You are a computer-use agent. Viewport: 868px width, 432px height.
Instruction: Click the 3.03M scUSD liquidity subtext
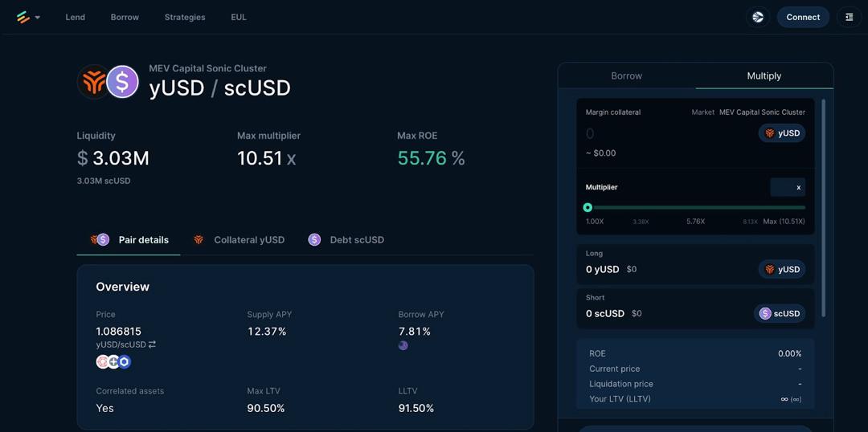coord(104,181)
